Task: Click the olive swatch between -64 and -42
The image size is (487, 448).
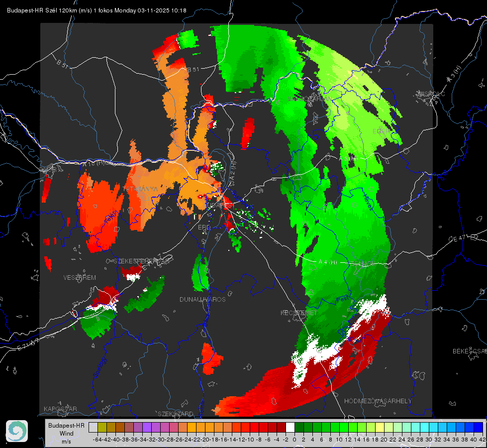Action: click(x=102, y=427)
